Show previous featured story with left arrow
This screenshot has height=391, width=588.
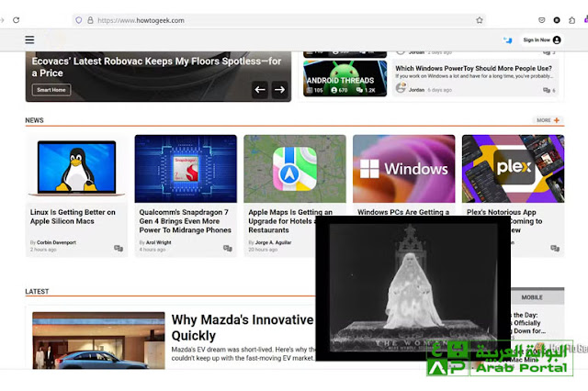point(260,90)
